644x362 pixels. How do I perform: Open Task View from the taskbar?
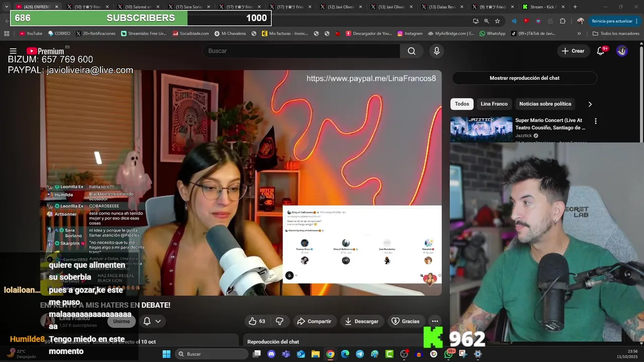click(x=257, y=354)
